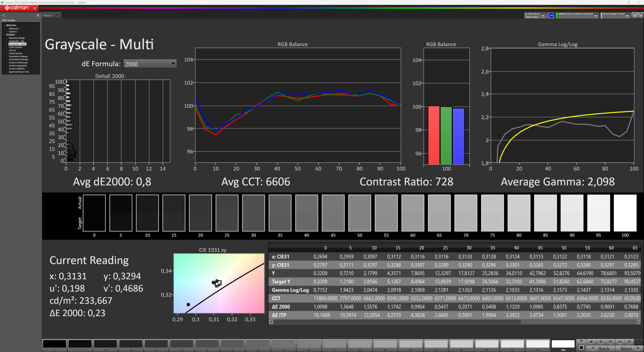
Task: Select the white 100 percent grayscale swatch
Action: [x=563, y=344]
